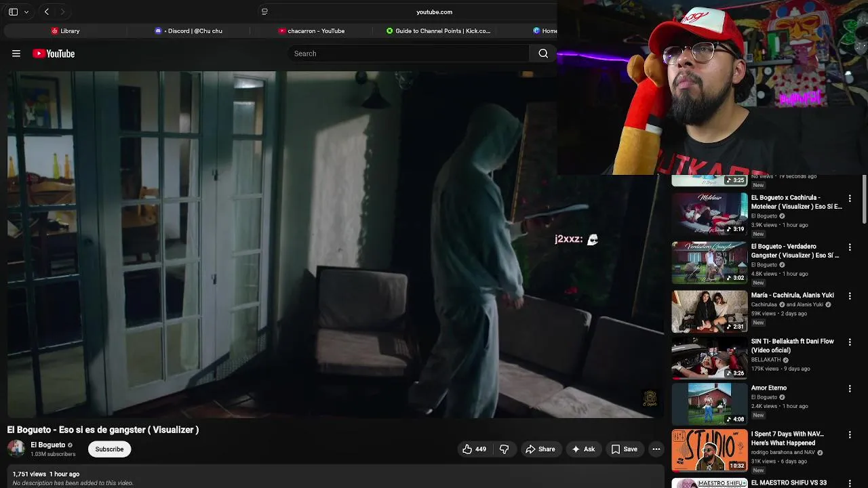This screenshot has height=488, width=868.
Task: Click the sidebar recommendations scrollbar
Action: [864, 199]
